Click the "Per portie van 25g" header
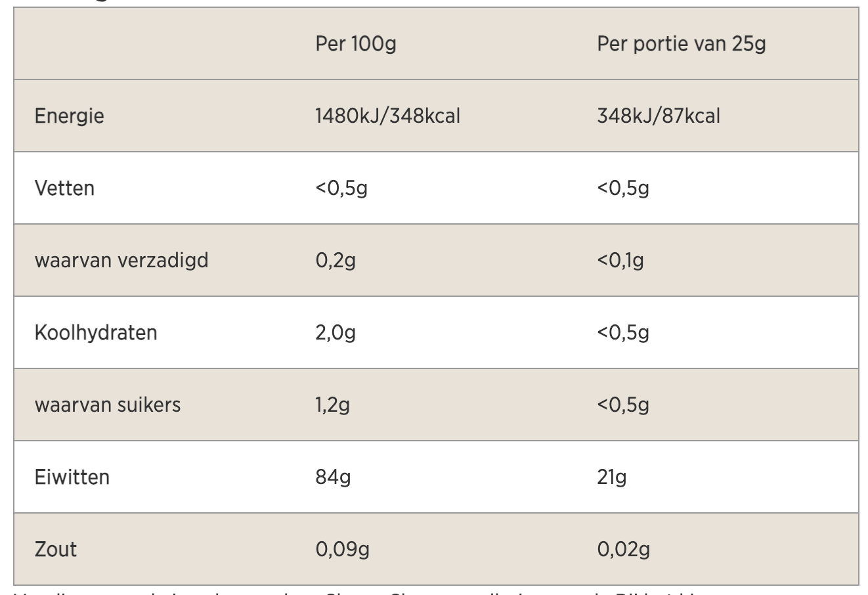 click(681, 44)
